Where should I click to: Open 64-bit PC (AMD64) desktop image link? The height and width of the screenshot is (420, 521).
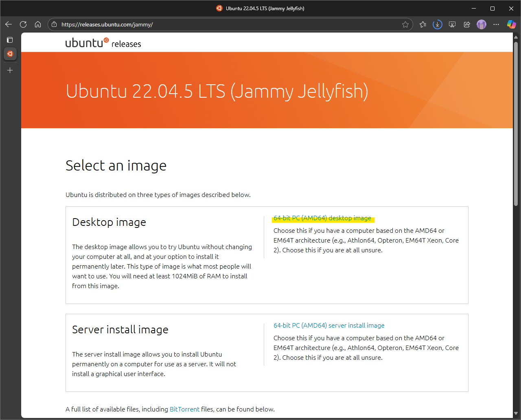(x=322, y=218)
